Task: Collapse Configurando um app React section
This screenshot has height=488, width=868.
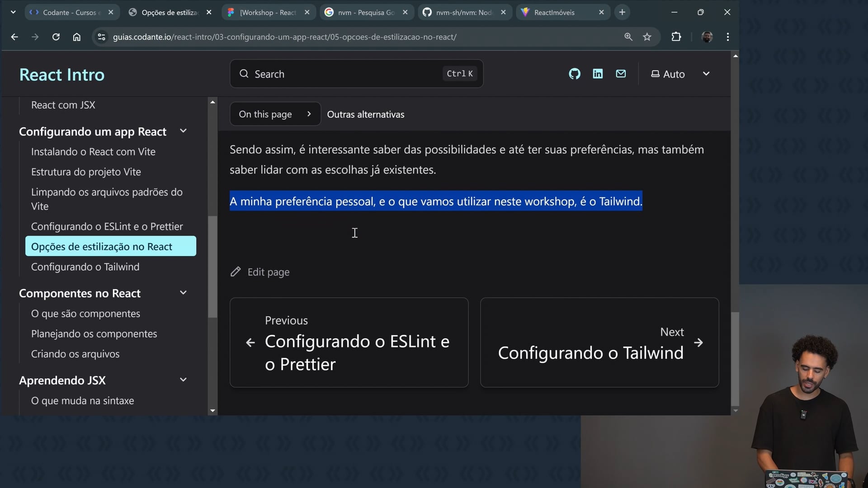Action: coord(183,131)
